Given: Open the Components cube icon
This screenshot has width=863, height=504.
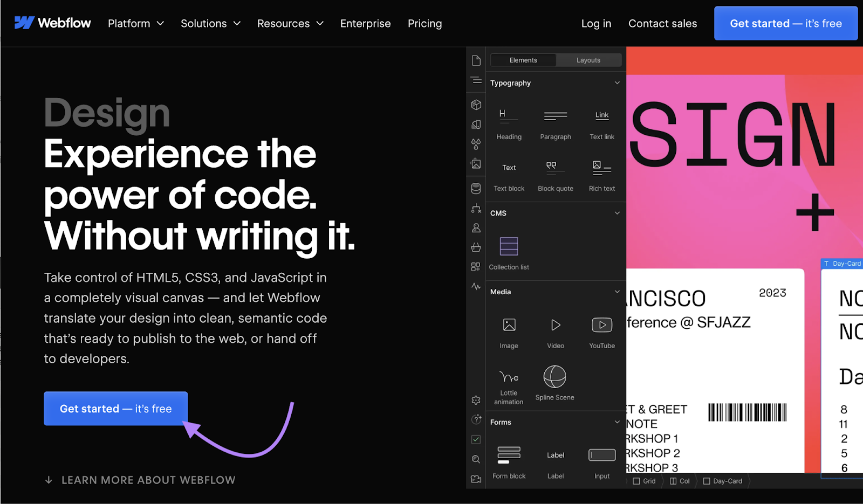Looking at the screenshot, I should 476,105.
